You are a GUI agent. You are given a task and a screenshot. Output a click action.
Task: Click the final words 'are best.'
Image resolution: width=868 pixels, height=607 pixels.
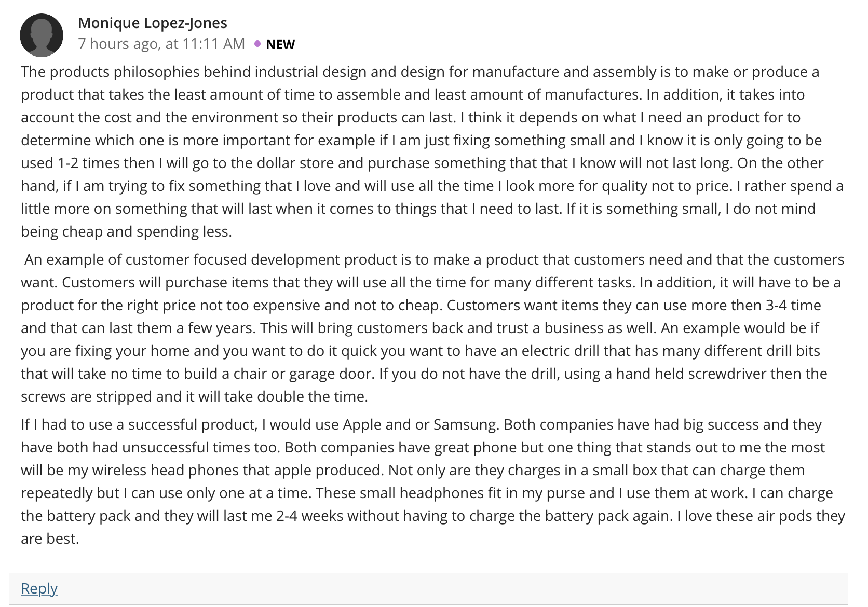tap(50, 539)
